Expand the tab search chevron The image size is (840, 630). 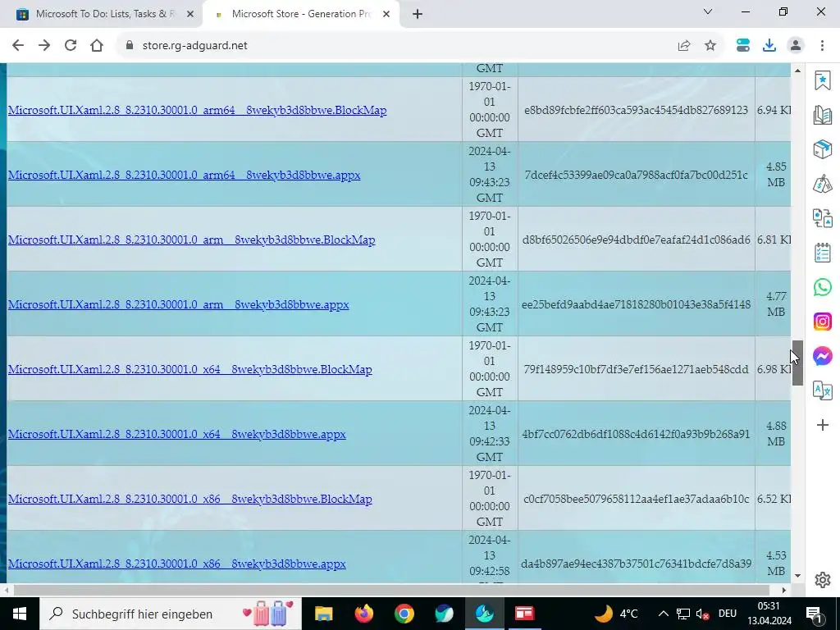pyautogui.click(x=708, y=11)
